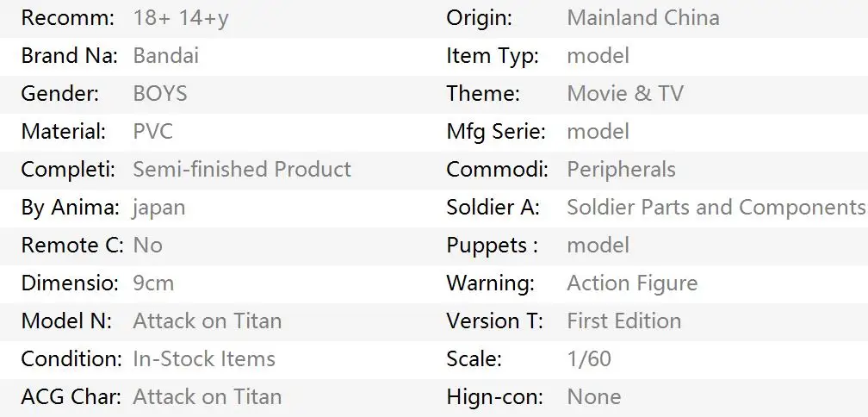
Task: Select the First Edition version value
Action: [x=623, y=321]
